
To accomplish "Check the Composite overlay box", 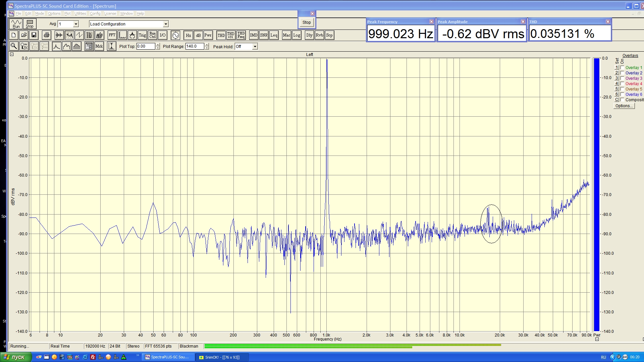I will [623, 100].
